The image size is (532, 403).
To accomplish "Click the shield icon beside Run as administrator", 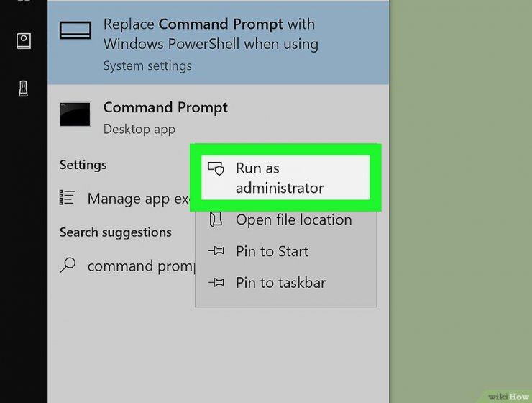I will click(x=216, y=168).
